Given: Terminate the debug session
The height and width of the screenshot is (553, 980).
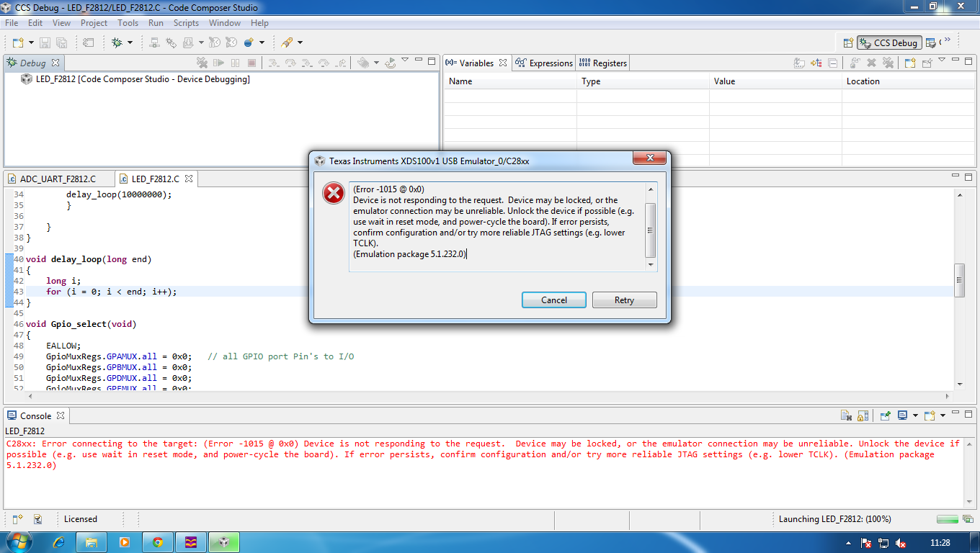Looking at the screenshot, I should point(251,63).
